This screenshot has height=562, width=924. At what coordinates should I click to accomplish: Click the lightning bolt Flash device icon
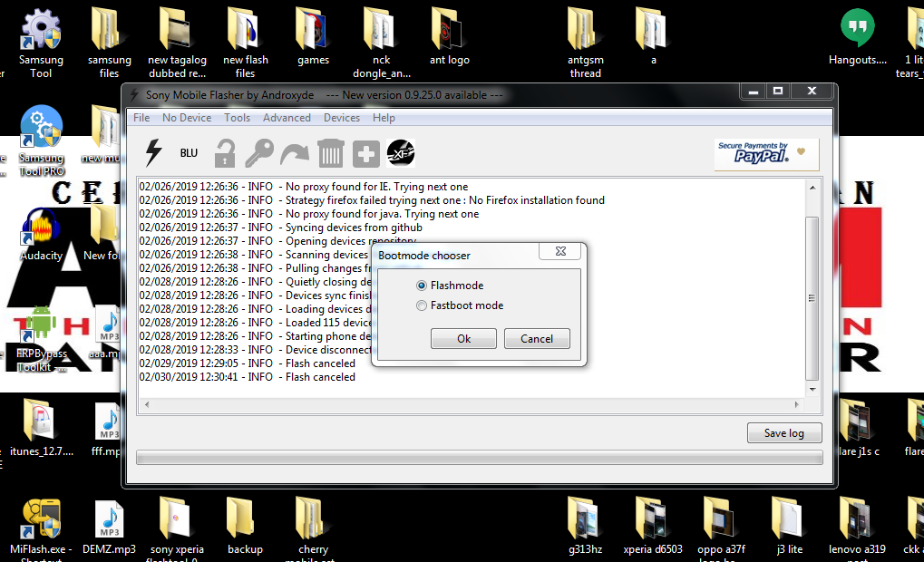click(154, 152)
